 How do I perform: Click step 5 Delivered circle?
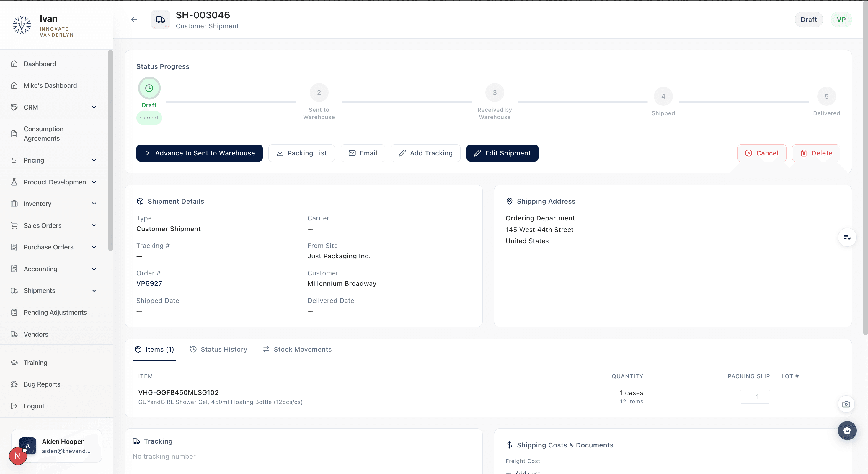point(827,97)
